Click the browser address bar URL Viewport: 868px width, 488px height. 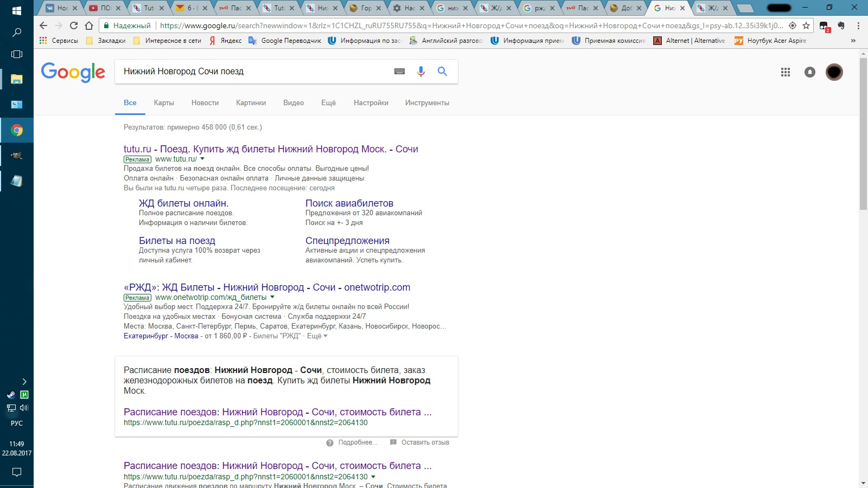pyautogui.click(x=471, y=25)
